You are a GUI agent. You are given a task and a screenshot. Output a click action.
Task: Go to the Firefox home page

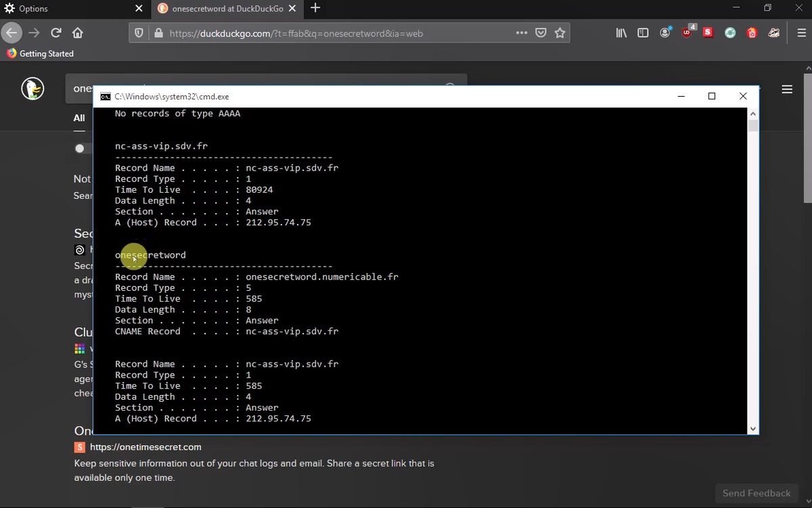(78, 32)
